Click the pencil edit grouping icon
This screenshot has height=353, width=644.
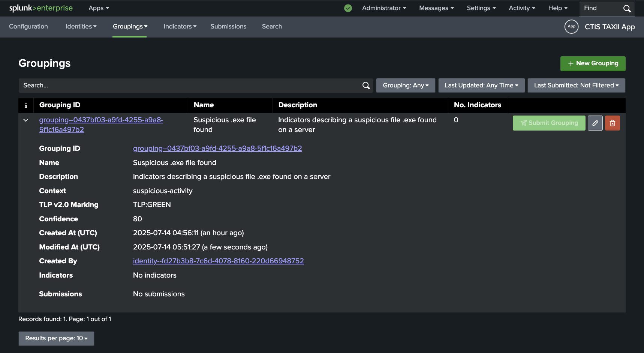pos(595,123)
